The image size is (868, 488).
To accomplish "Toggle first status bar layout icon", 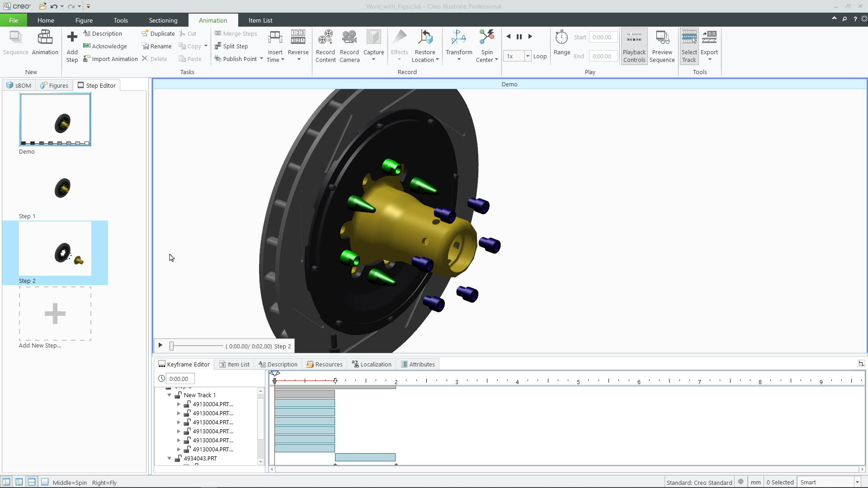I will coord(6,482).
